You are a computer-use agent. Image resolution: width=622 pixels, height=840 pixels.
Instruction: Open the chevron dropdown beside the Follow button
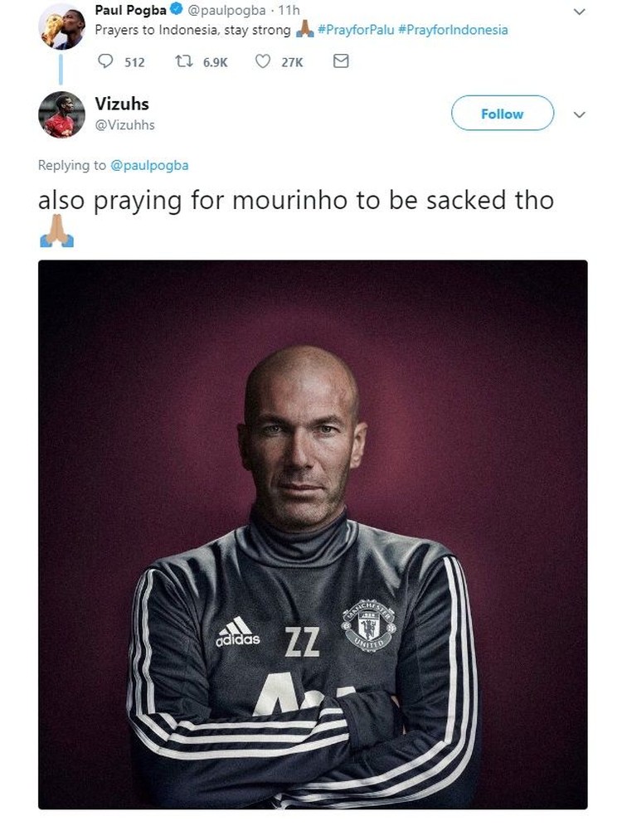coord(579,114)
